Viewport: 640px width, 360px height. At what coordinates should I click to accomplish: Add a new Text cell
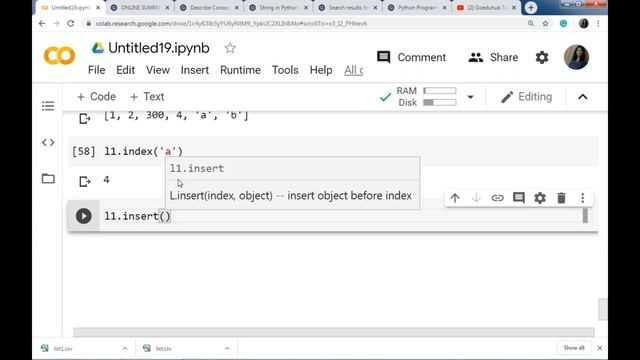point(147,97)
